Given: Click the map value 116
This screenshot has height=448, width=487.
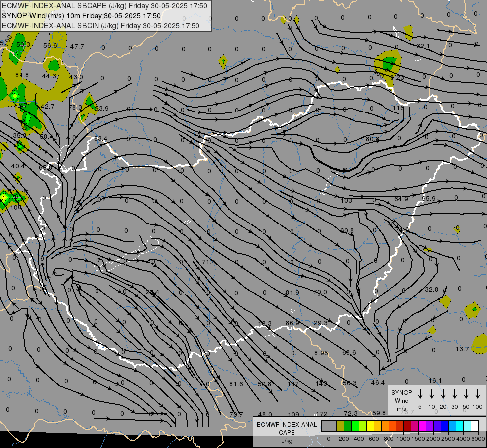Looking at the screenshot, I should [398, 108].
